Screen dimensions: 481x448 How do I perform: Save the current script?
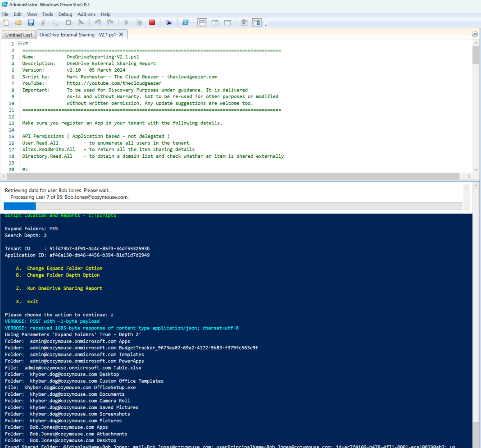pos(31,23)
